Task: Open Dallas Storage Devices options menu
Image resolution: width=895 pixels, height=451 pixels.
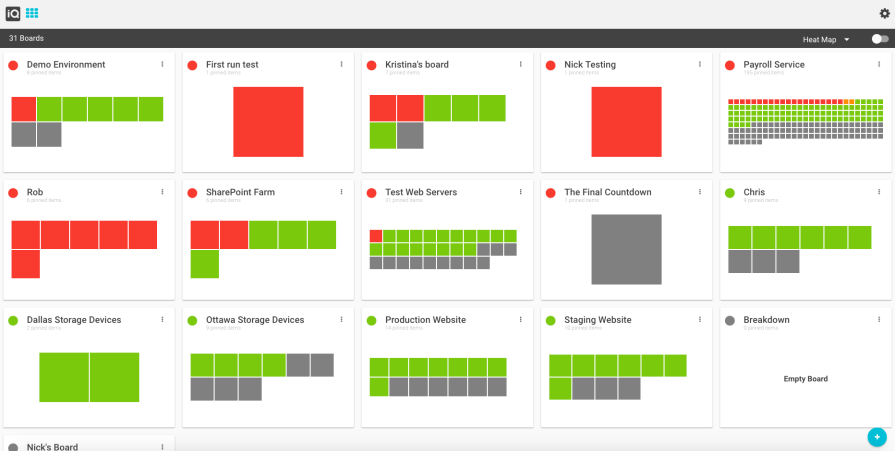Action: 162,320
